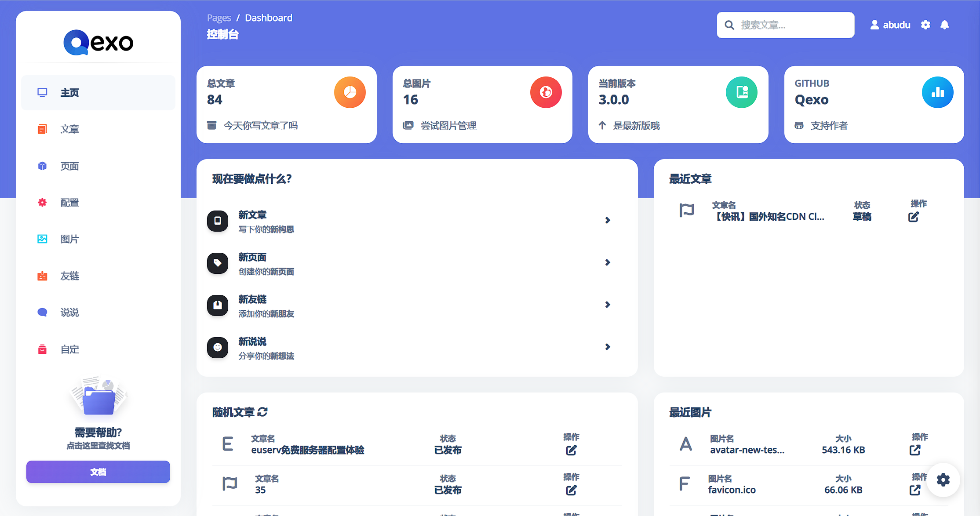The width and height of the screenshot is (980, 516).
Task: Select the 说说 sidebar icon
Action: tap(42, 312)
